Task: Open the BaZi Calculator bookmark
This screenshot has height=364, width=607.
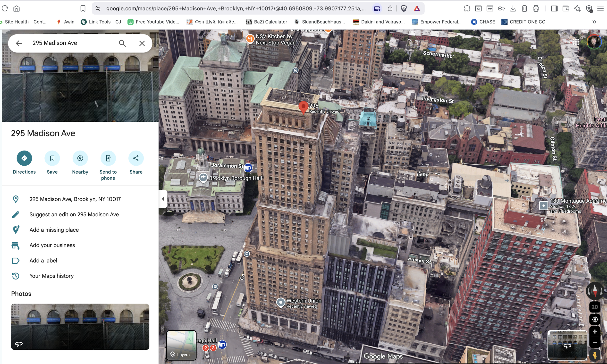Action: tap(266, 22)
